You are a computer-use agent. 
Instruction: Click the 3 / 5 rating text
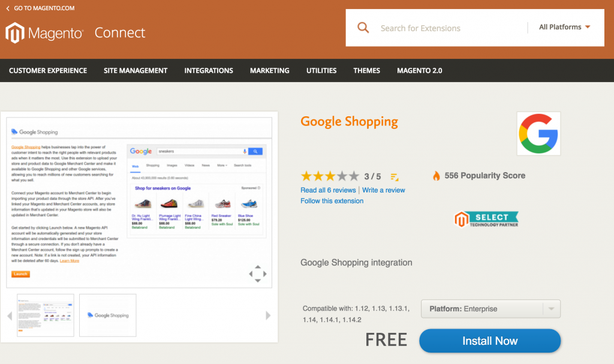point(372,177)
